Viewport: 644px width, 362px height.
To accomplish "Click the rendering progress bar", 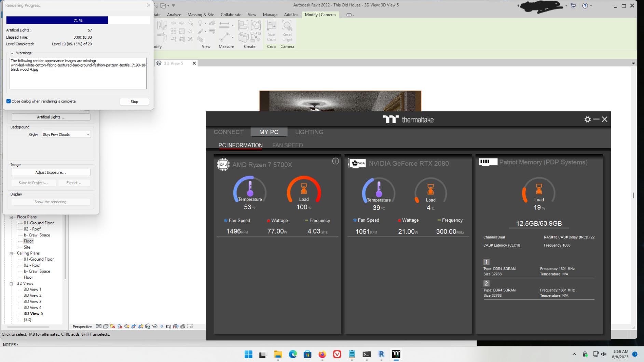I will tap(78, 20).
